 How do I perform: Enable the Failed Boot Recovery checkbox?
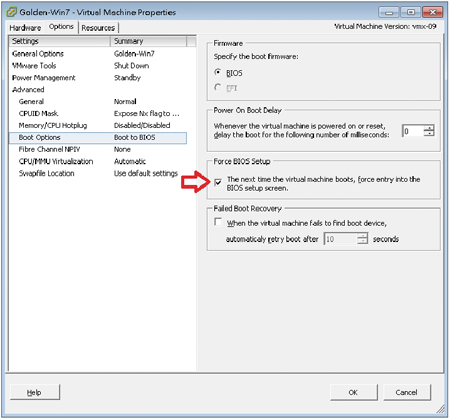click(x=218, y=222)
